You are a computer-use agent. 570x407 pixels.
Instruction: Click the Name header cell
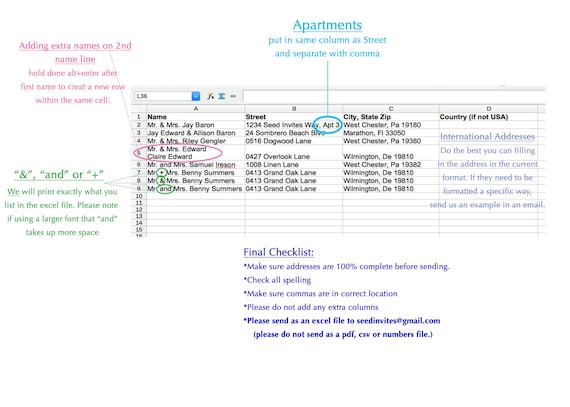point(196,117)
